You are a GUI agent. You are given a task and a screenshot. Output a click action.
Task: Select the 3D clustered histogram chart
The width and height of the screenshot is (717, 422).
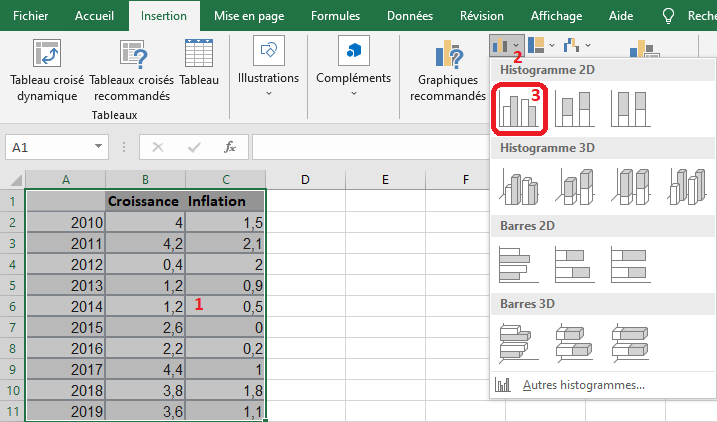[x=518, y=185]
